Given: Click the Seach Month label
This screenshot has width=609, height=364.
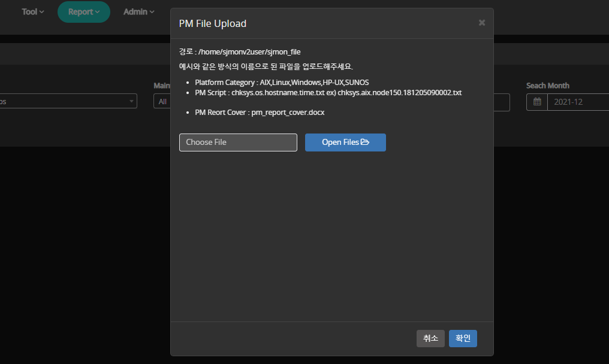Looking at the screenshot, I should (548, 86).
